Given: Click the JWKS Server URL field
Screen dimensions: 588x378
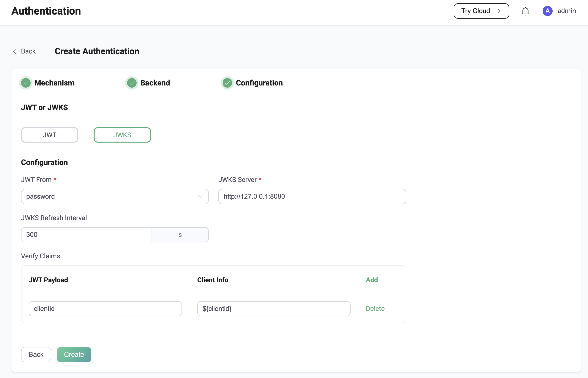Looking at the screenshot, I should [x=312, y=196].
